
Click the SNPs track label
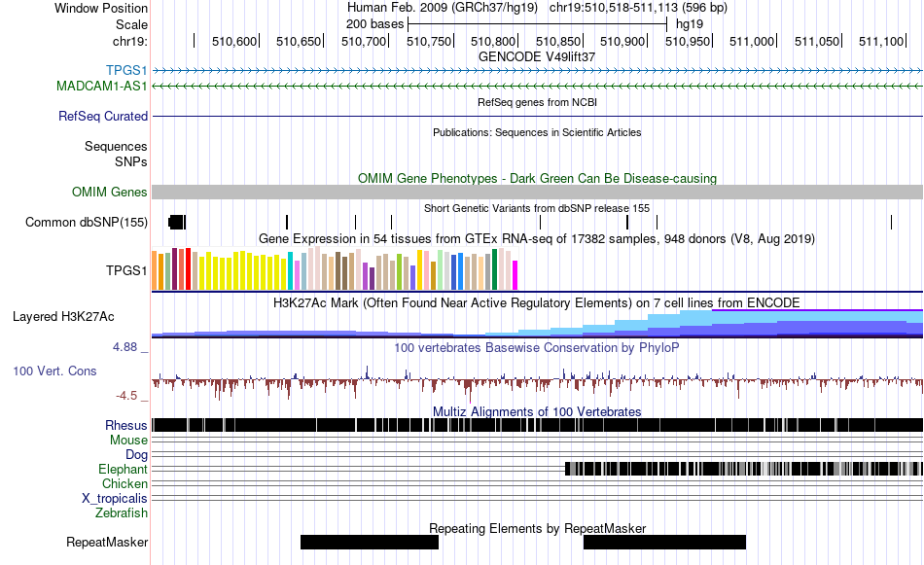(131, 161)
